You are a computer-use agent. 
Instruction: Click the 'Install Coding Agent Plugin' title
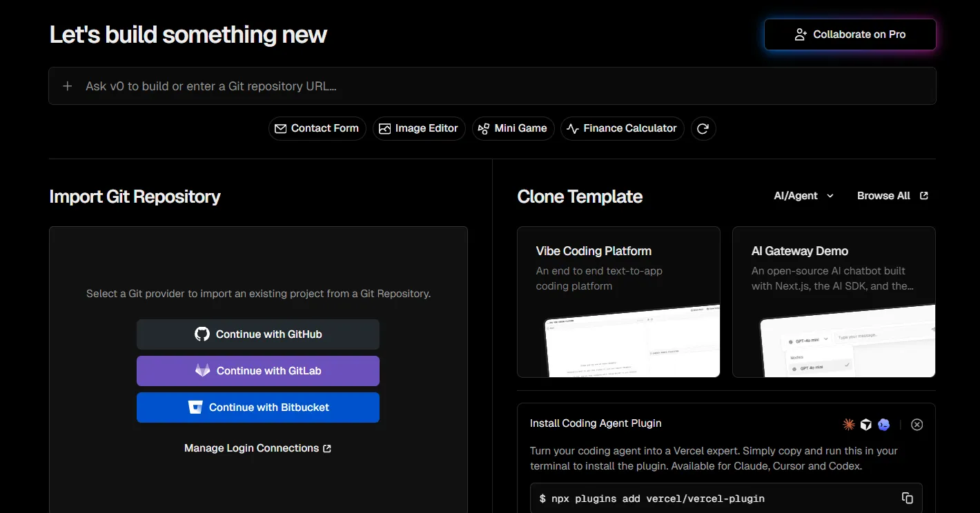(596, 423)
